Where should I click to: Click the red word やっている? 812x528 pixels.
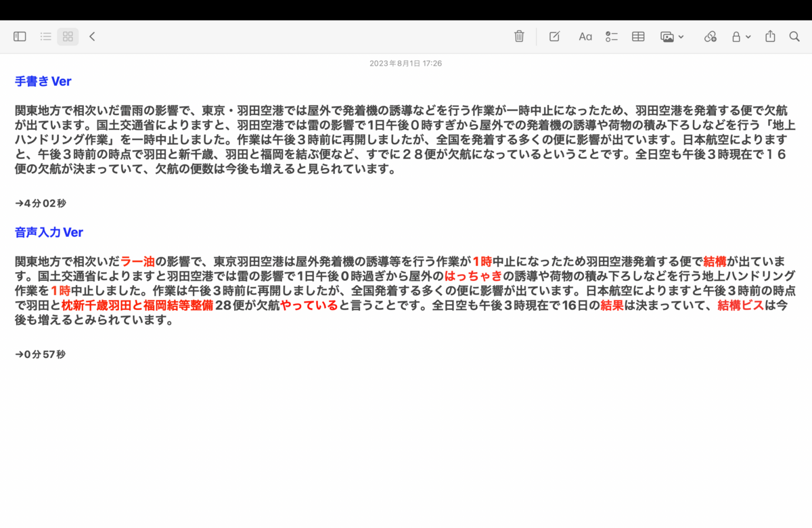[x=309, y=305]
